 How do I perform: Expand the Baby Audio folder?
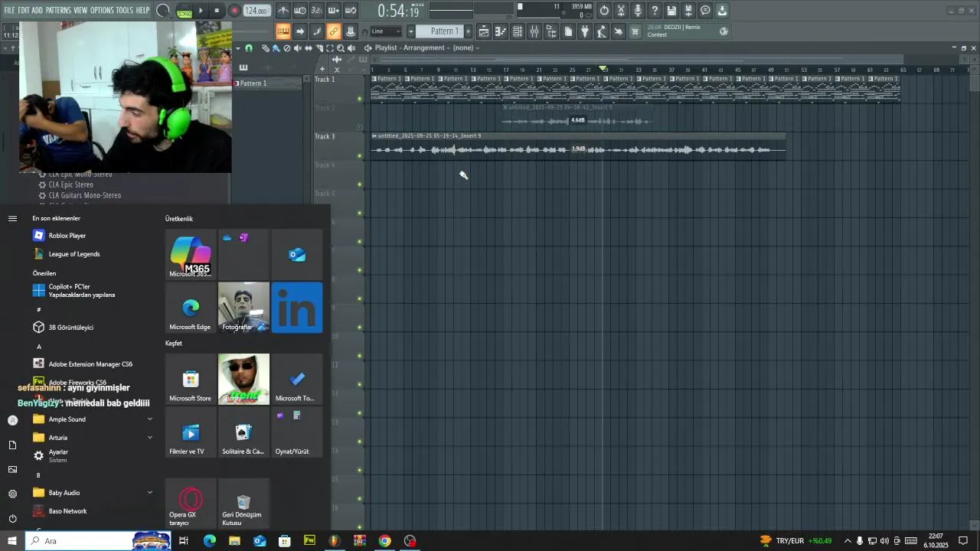(91, 493)
